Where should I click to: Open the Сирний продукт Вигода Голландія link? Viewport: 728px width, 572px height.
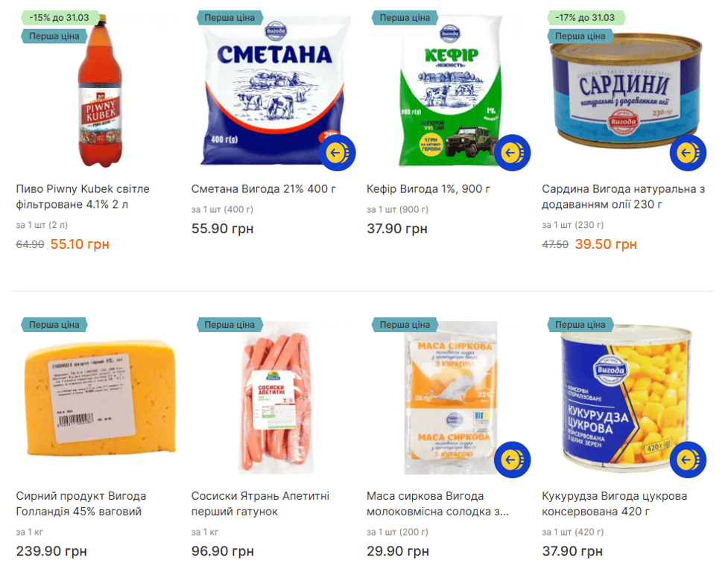tap(81, 503)
